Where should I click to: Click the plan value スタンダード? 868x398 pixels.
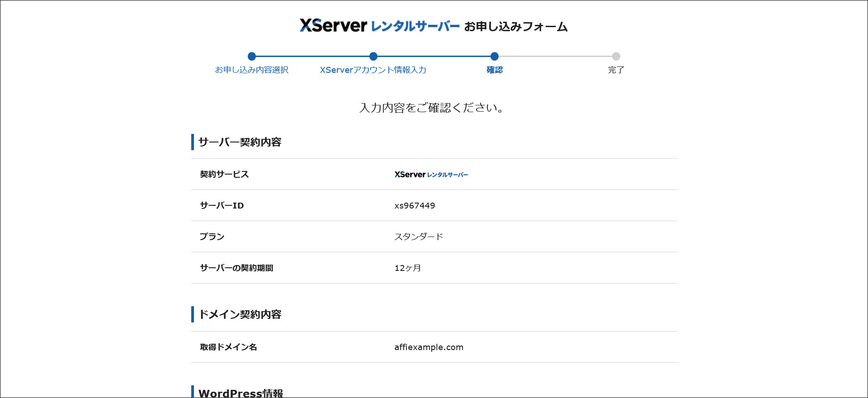click(419, 237)
